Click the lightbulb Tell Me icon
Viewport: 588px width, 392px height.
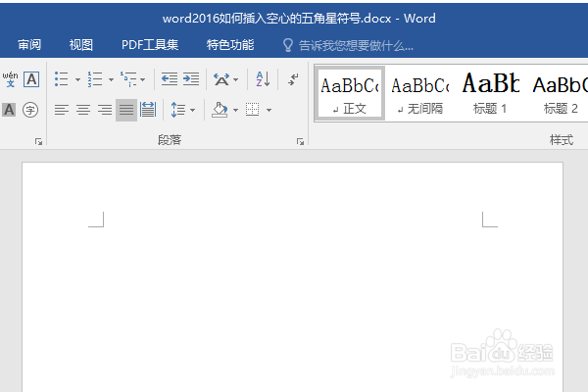[x=287, y=45]
